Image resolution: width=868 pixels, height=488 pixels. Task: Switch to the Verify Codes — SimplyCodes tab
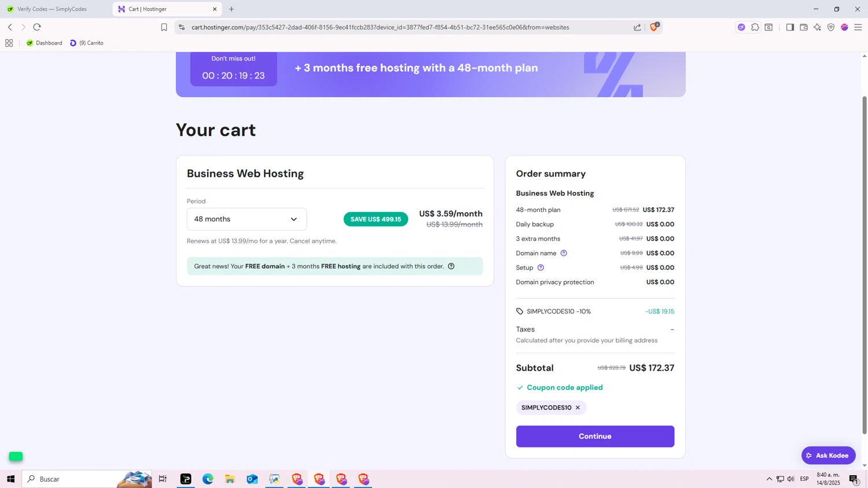tap(52, 9)
